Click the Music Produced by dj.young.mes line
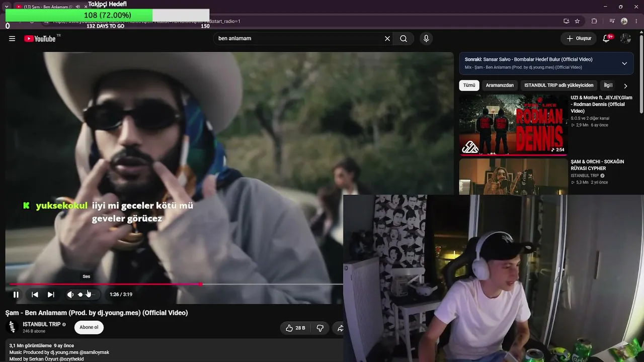Screen dimensions: 644x362 point(59,352)
